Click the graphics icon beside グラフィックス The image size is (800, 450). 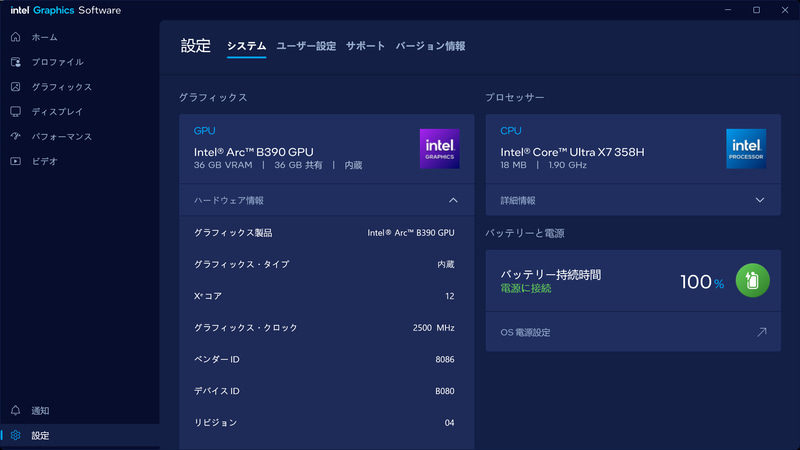pyautogui.click(x=16, y=87)
